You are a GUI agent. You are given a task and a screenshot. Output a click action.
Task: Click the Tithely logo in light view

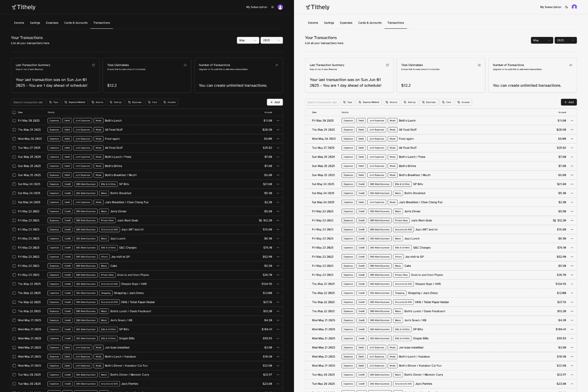click(318, 7)
